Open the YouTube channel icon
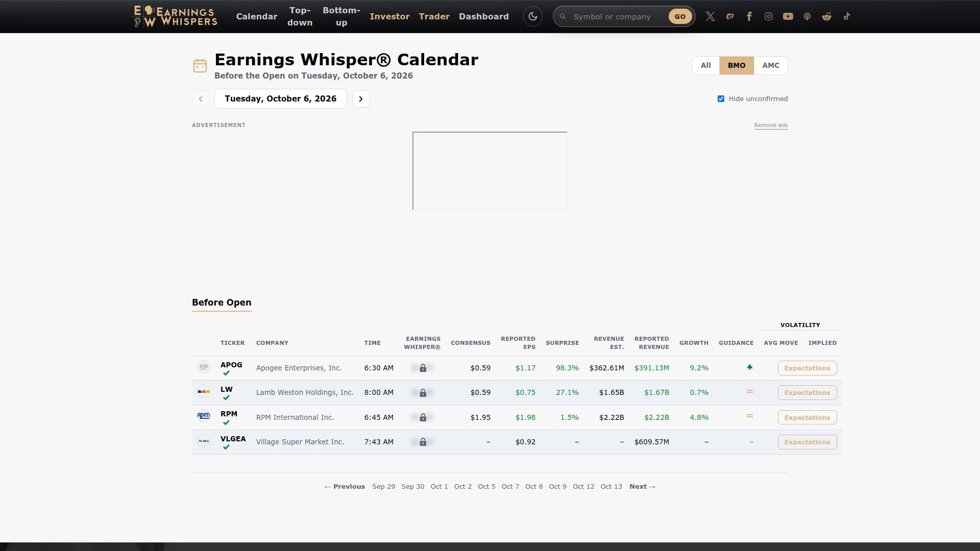Screen dimensions: 980x551 (x=788, y=16)
